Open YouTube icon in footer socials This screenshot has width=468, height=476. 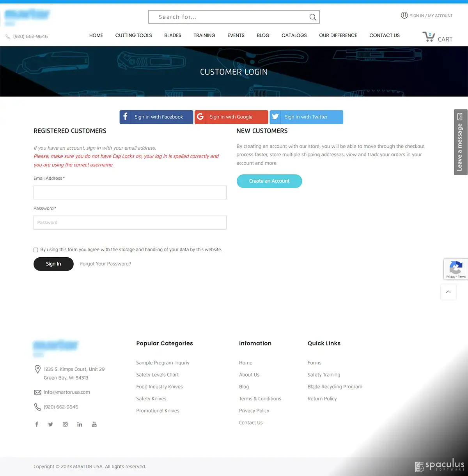(x=94, y=424)
